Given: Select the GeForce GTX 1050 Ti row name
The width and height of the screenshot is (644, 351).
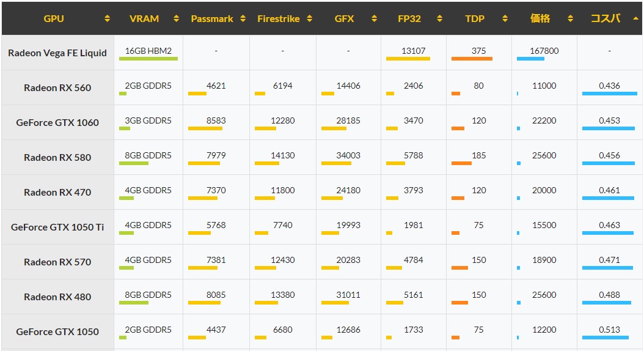Looking at the screenshot, I should [57, 227].
